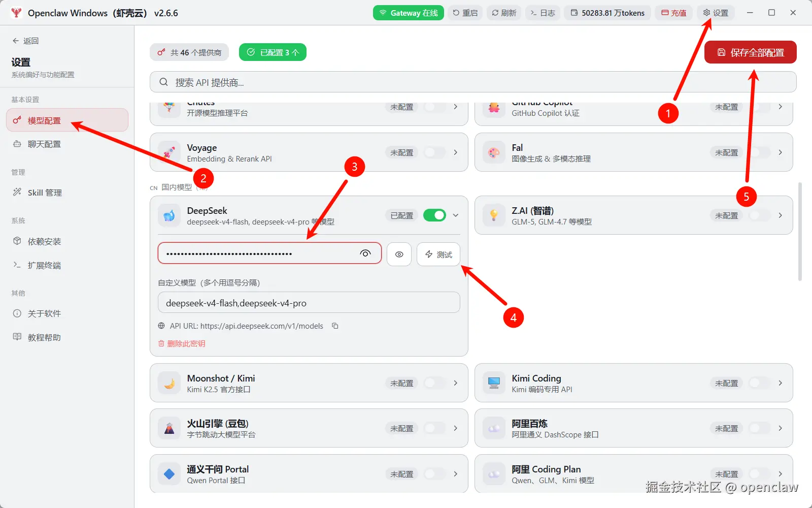Open 扩展终端 in the sidebar

pos(67,265)
